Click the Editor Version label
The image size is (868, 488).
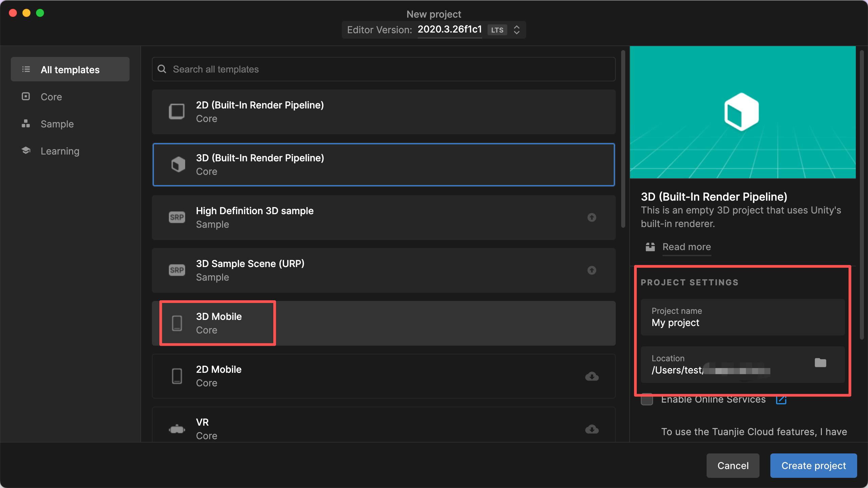pos(379,30)
